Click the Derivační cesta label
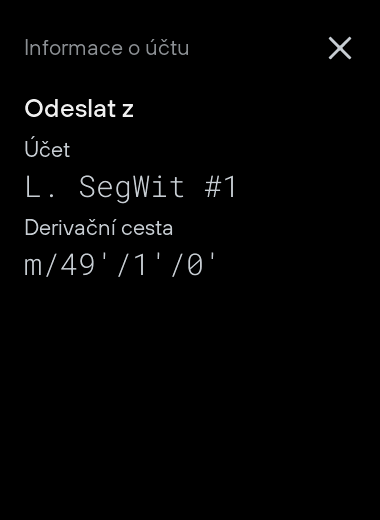The image size is (380, 520). (99, 228)
